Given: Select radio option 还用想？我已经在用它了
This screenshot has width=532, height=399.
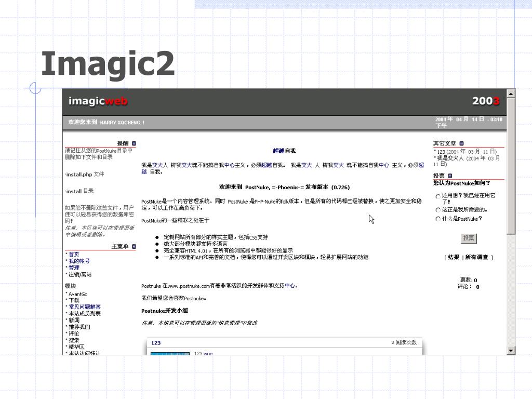Looking at the screenshot, I should 437,196.
